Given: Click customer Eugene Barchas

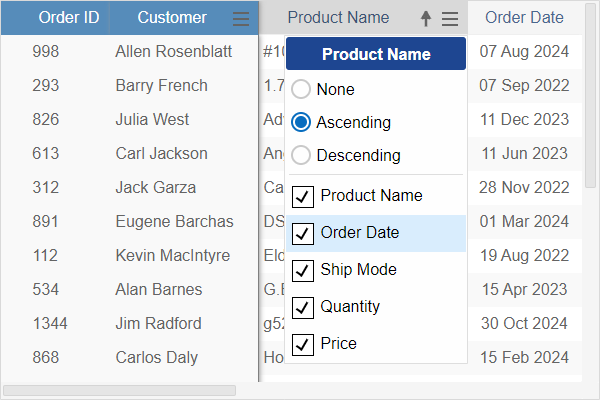Looking at the screenshot, I should coord(174,222).
